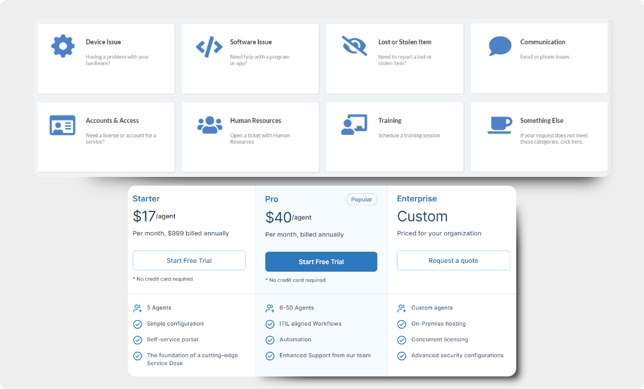644x389 pixels.
Task: Click the '6-50 Agents' feature text
Action: tap(297, 308)
